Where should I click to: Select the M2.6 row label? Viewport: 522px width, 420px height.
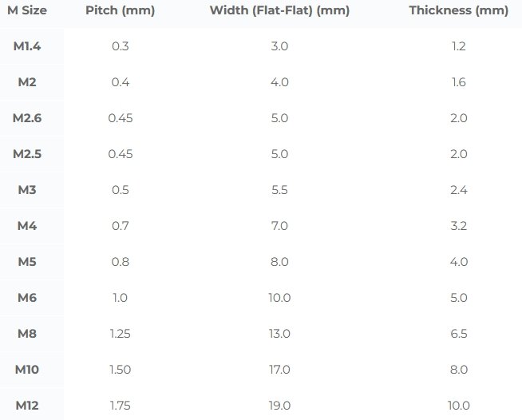pyautogui.click(x=27, y=118)
